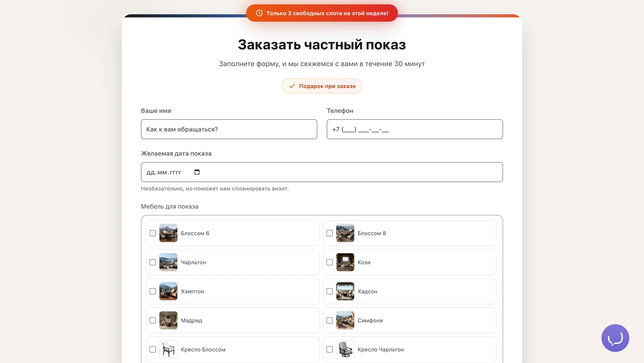
Task: Focus the Ваше имя input field
Action: point(229,129)
